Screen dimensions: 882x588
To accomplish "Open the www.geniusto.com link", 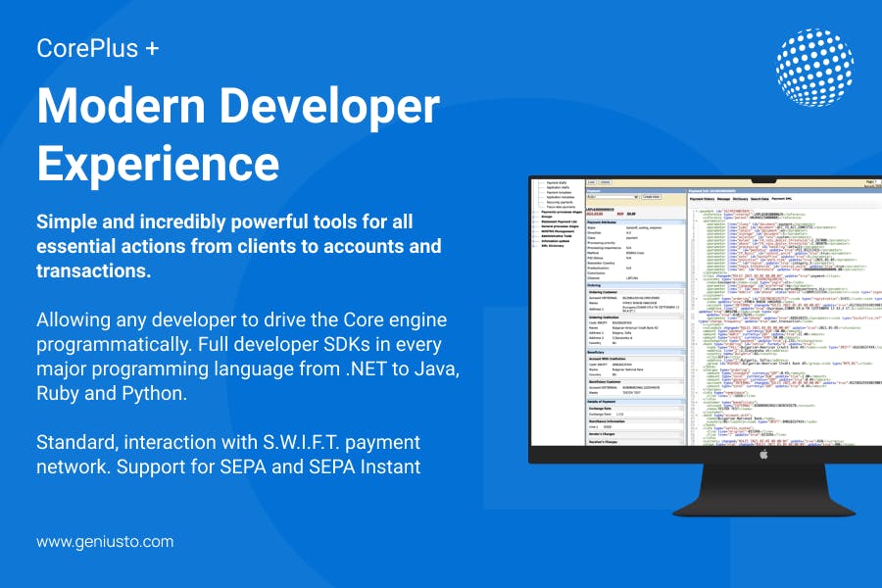I will pyautogui.click(x=105, y=542).
